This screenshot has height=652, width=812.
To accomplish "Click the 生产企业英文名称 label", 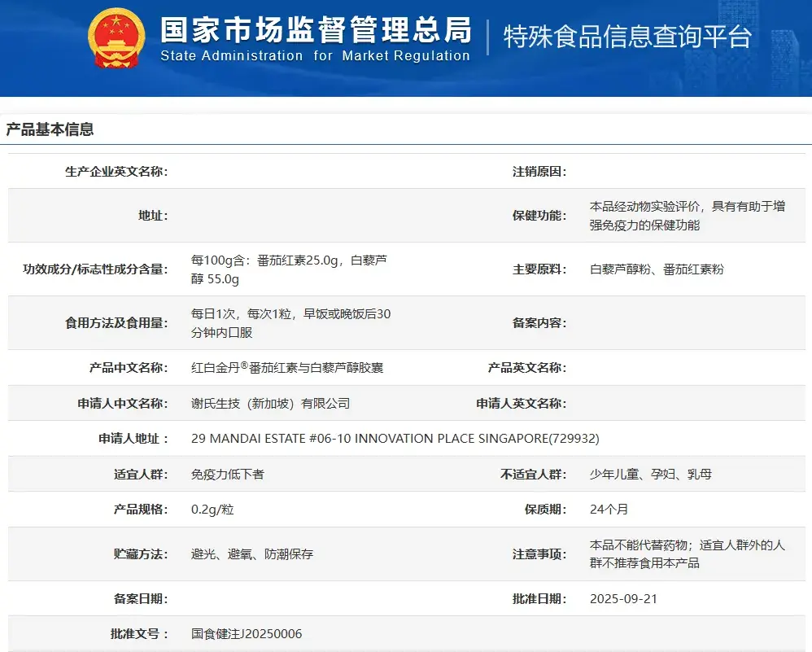I will pos(116,172).
